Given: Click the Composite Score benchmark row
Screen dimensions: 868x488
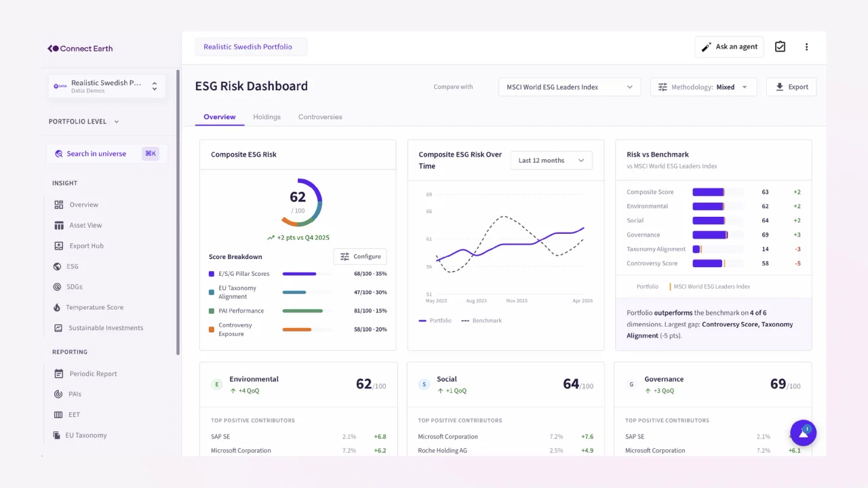Looking at the screenshot, I should (x=713, y=192).
